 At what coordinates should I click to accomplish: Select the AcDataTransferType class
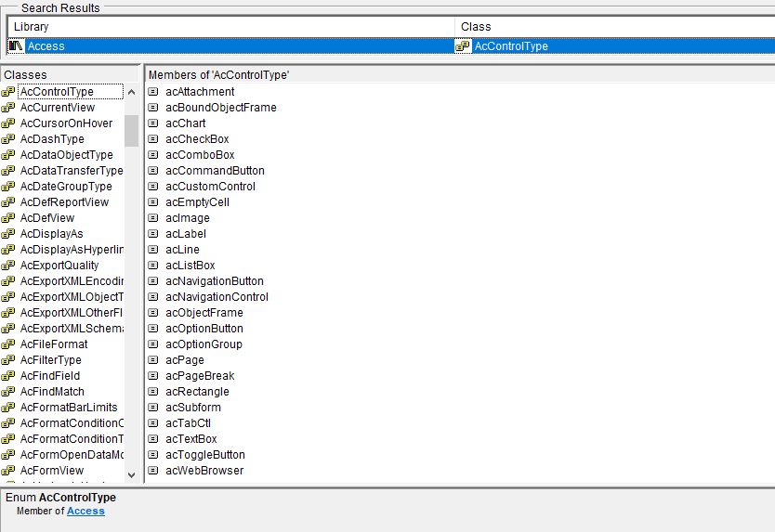tap(72, 171)
